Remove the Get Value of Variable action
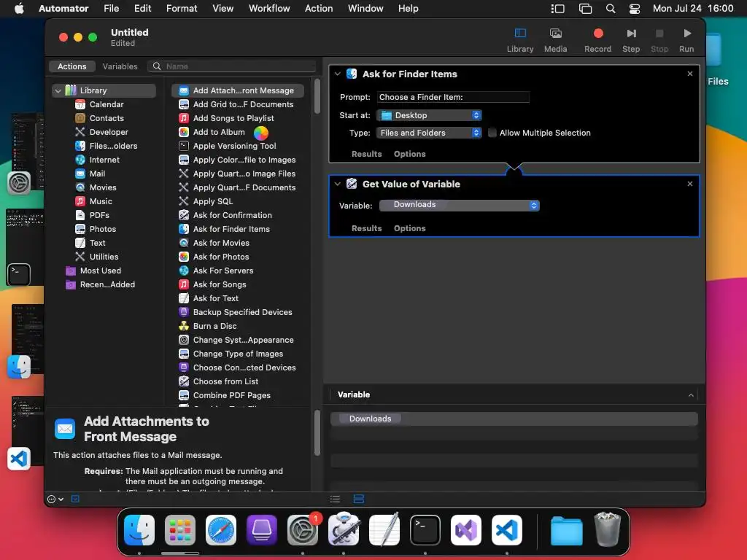 pos(690,184)
